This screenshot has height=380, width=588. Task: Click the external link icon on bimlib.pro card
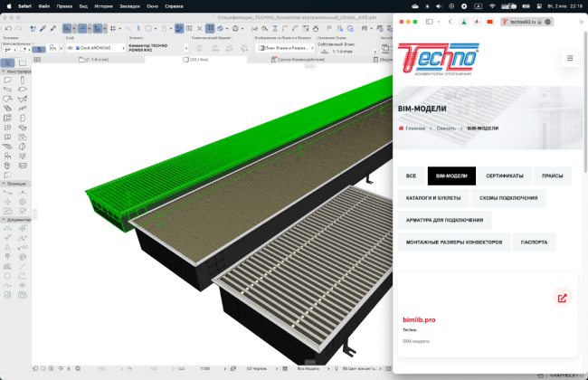click(562, 298)
